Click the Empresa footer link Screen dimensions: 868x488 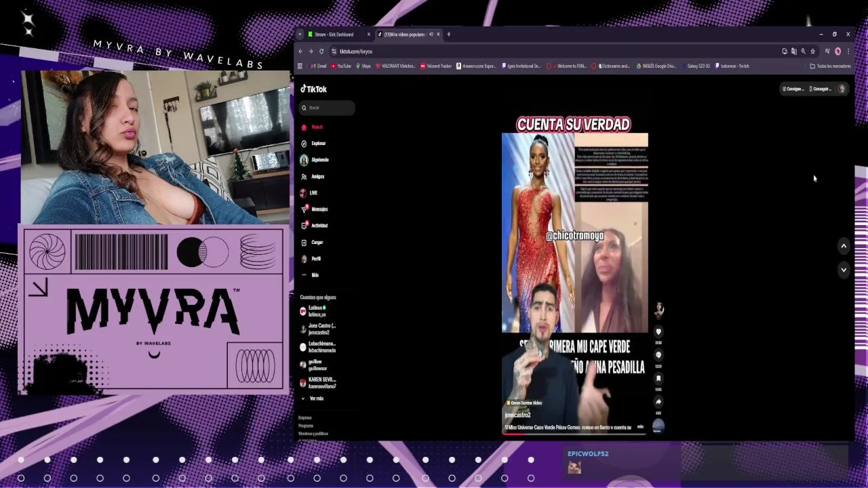tap(304, 418)
